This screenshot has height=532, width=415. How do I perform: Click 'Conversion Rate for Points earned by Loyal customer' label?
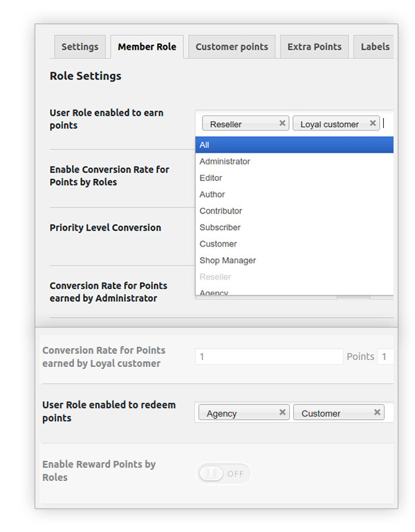coord(104,357)
